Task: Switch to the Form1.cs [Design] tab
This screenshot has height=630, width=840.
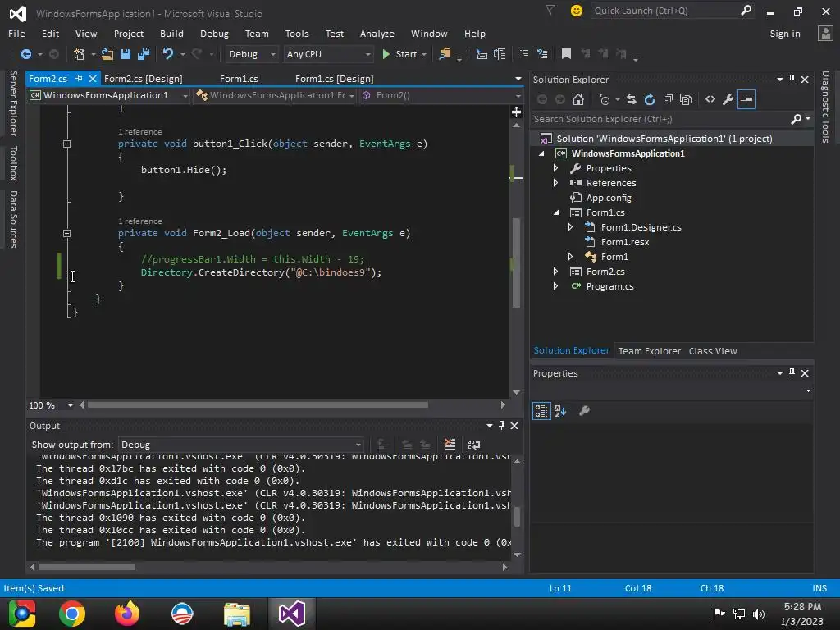Action: (x=335, y=79)
